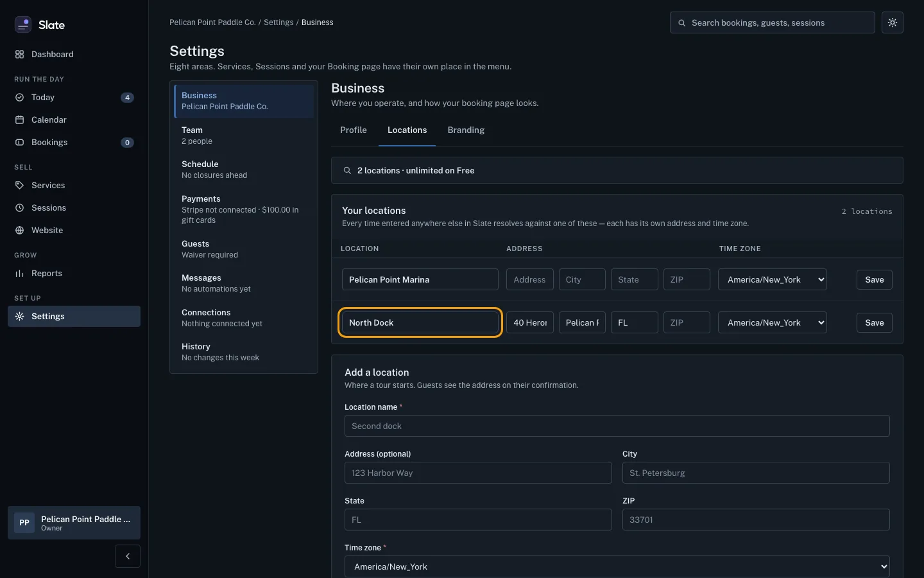Click the Calendar icon in sidebar

click(19, 120)
